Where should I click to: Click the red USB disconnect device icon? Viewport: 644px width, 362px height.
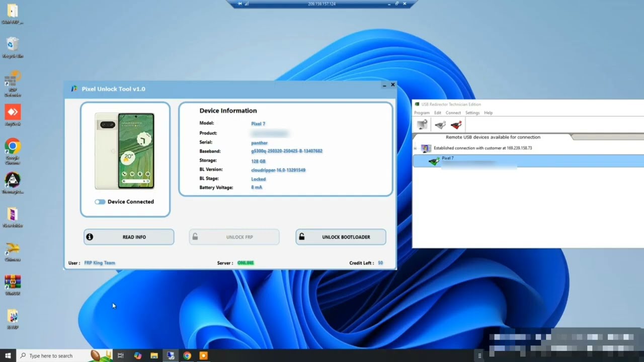pos(456,124)
